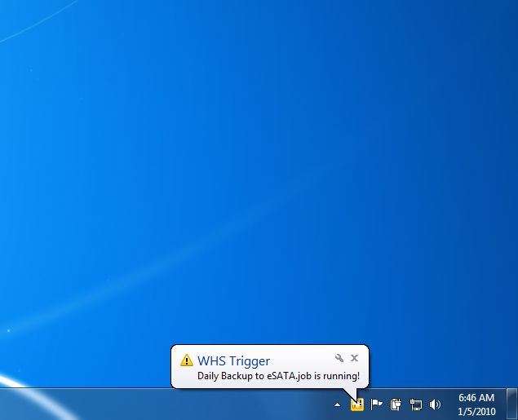Image resolution: width=518 pixels, height=420 pixels.
Task: Click the date 1/5/2010
Action: pyautogui.click(x=476, y=412)
